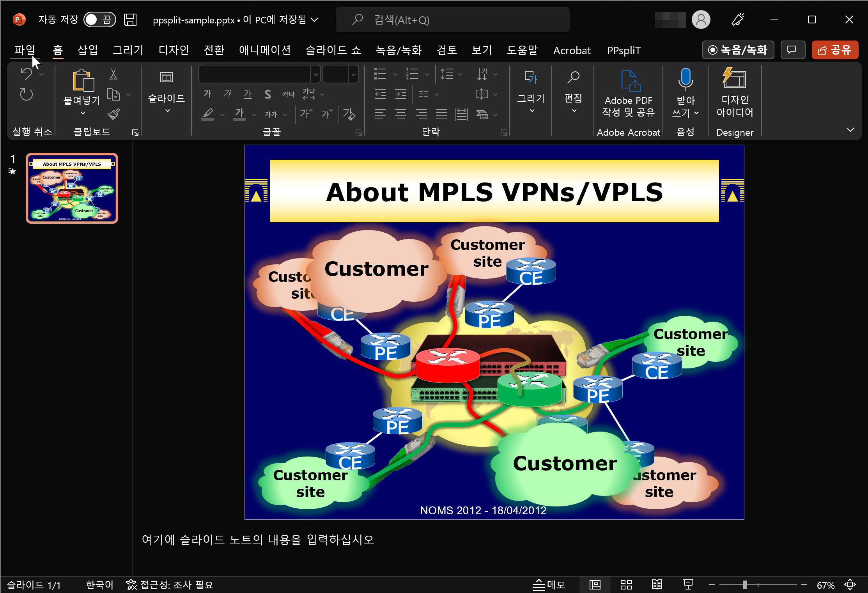Open the PPspliT ribbon tab
This screenshot has width=868, height=593.
pos(623,50)
